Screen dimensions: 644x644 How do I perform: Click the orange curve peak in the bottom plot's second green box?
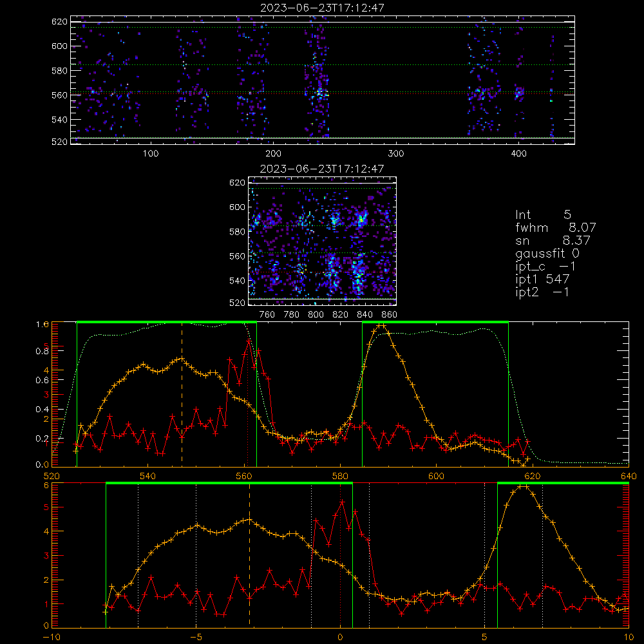[522, 487]
